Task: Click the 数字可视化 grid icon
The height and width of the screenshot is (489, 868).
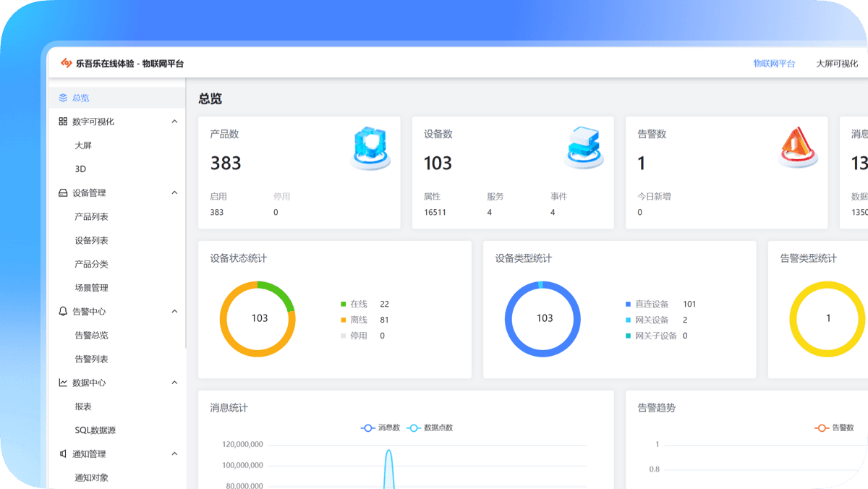Action: point(63,122)
